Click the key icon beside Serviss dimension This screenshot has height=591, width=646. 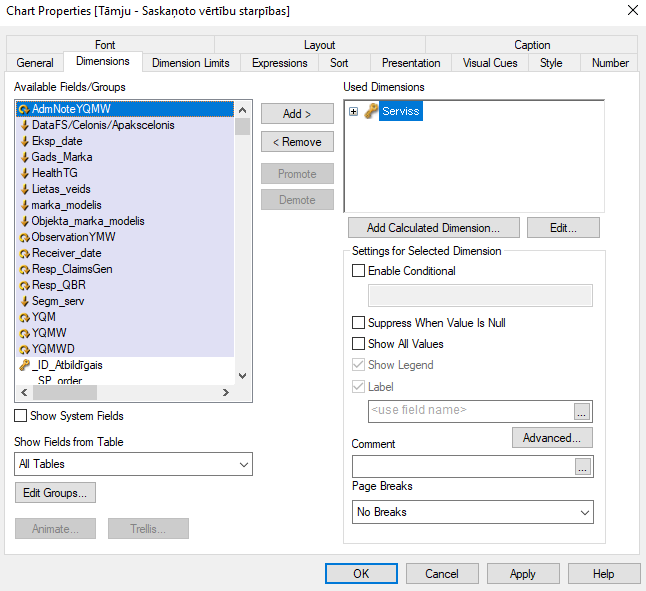[371, 111]
